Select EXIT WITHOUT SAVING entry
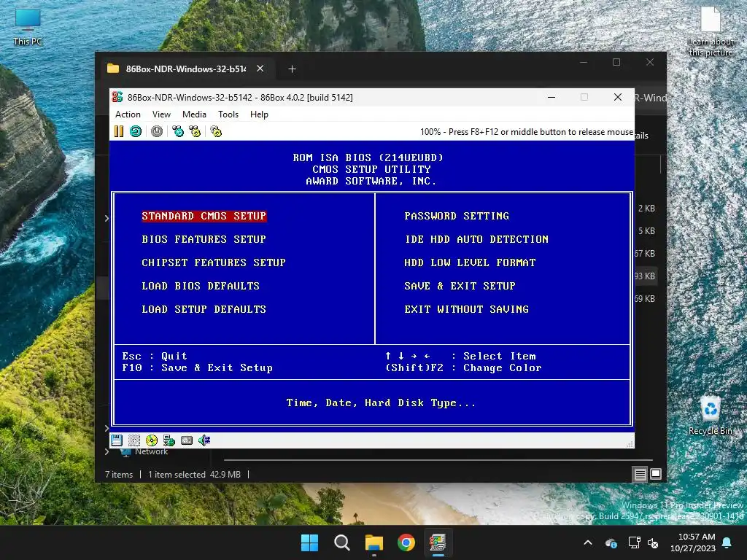747x560 pixels. (466, 309)
